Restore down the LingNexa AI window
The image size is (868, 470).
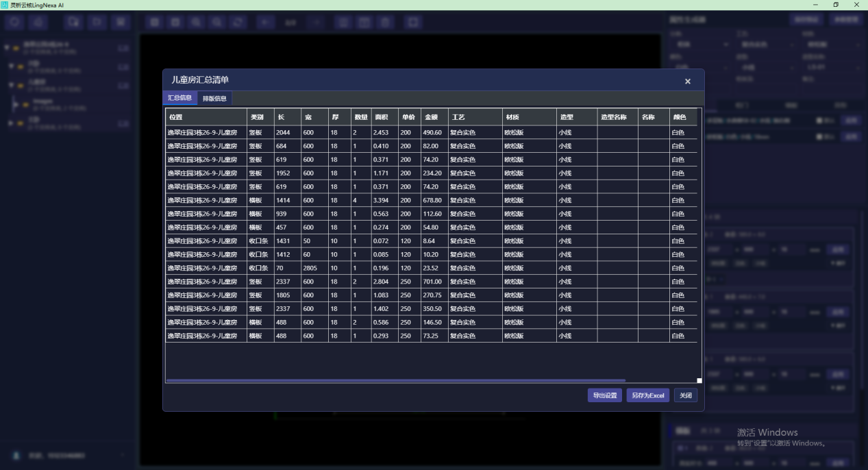tap(836, 5)
